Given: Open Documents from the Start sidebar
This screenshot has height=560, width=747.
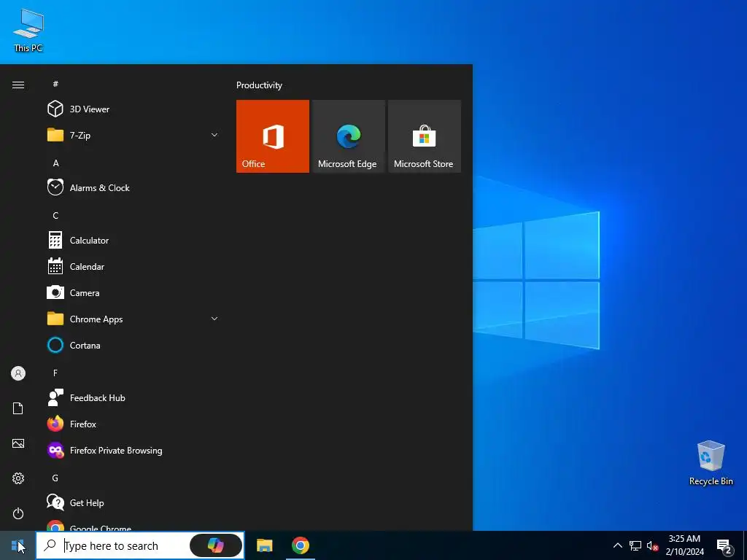Looking at the screenshot, I should pos(18,408).
